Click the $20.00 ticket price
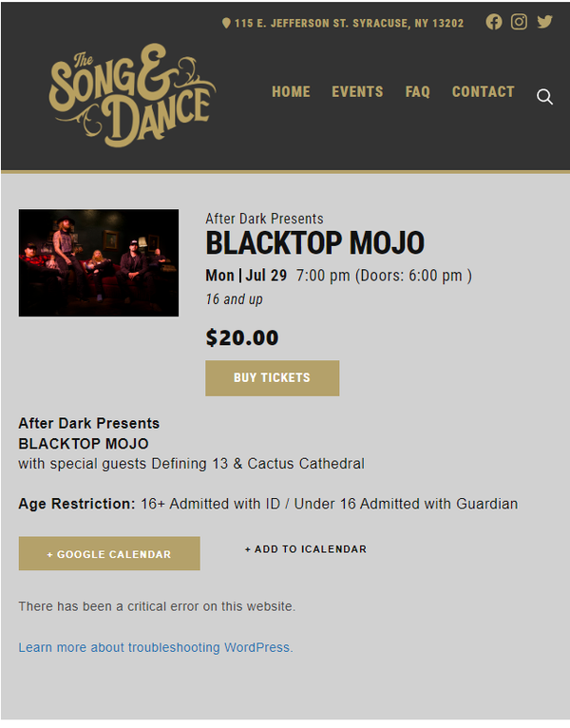The image size is (570, 728). tap(242, 337)
